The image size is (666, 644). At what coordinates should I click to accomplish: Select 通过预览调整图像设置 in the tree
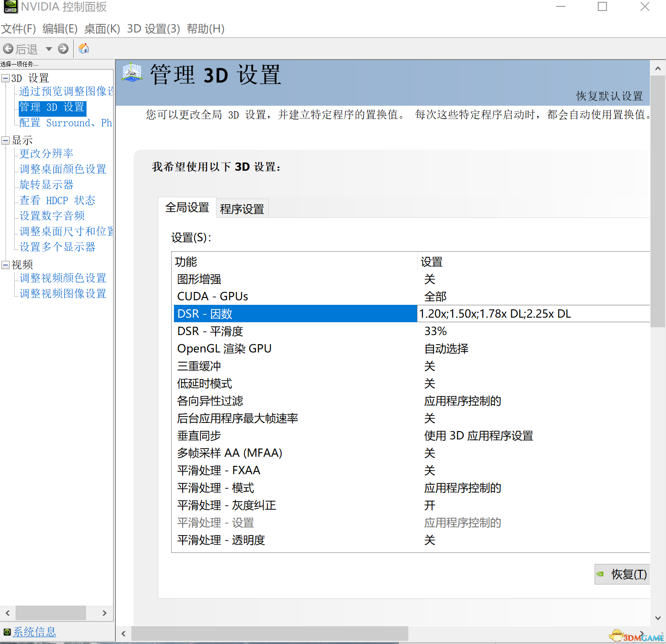tap(66, 92)
